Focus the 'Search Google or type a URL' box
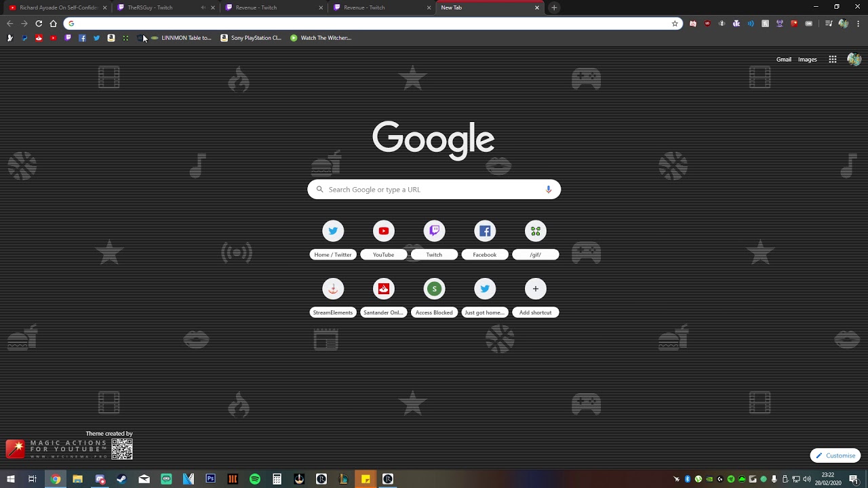Screen dimensions: 868x488 [x=434, y=190]
